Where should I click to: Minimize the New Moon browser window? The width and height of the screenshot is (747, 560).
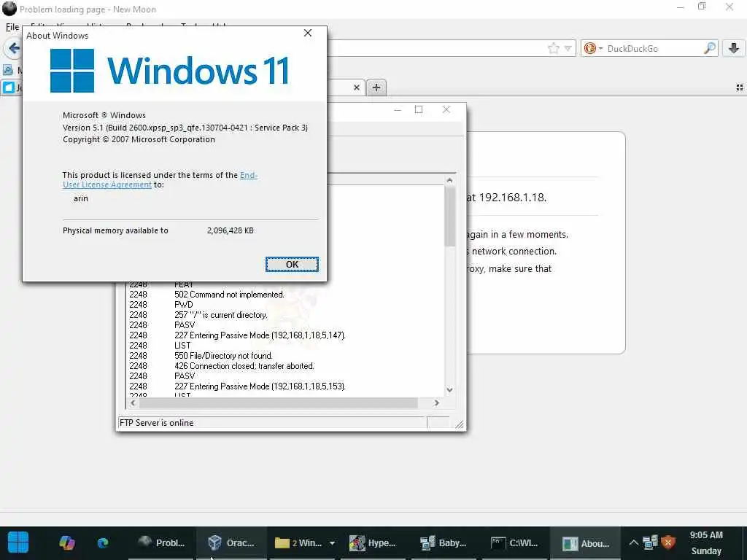681,7
